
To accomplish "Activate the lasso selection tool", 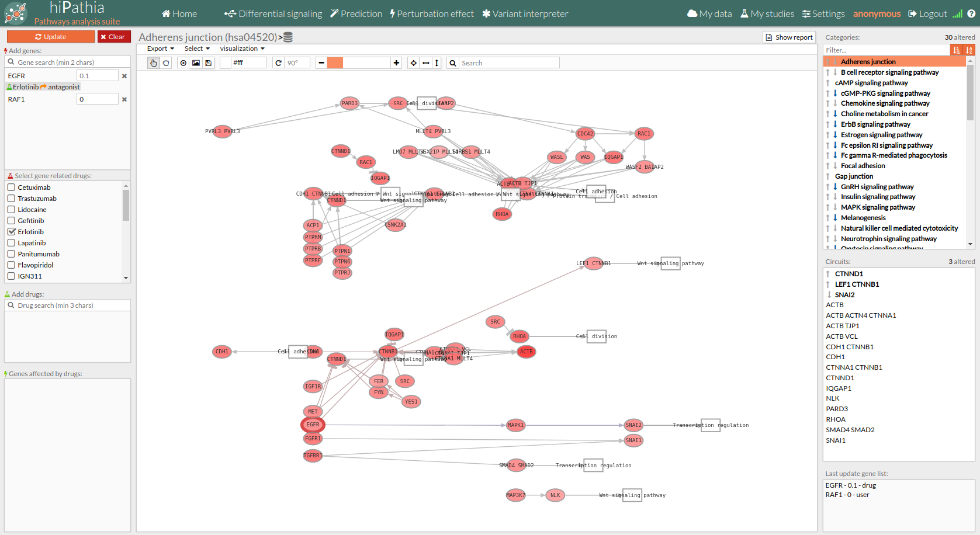I will pos(166,63).
